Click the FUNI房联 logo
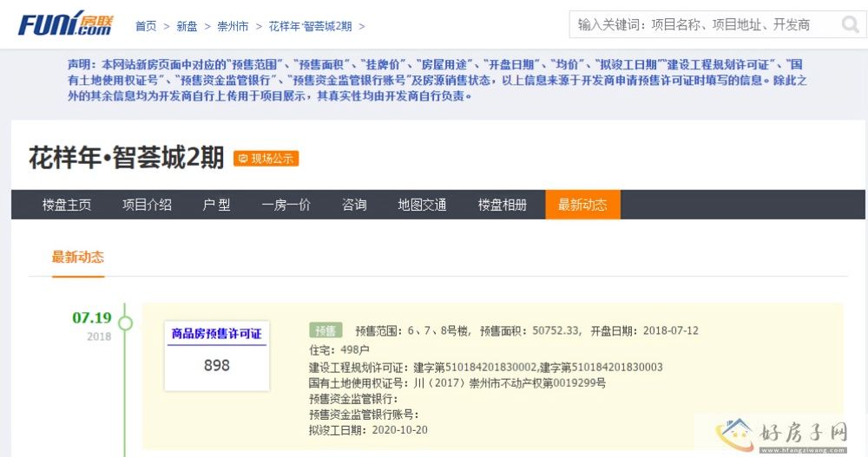This screenshot has height=457, width=868. (65, 24)
